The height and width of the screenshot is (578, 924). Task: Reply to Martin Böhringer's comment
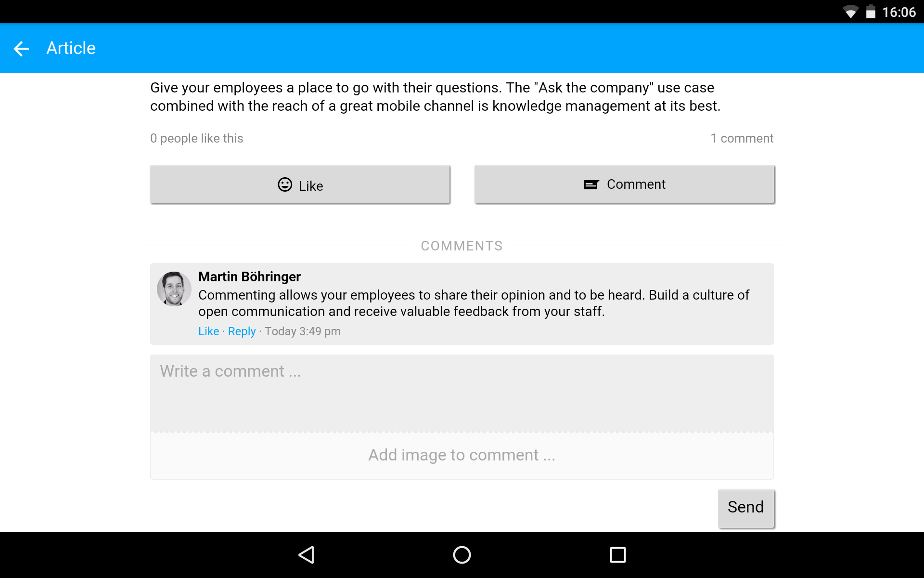tap(242, 331)
